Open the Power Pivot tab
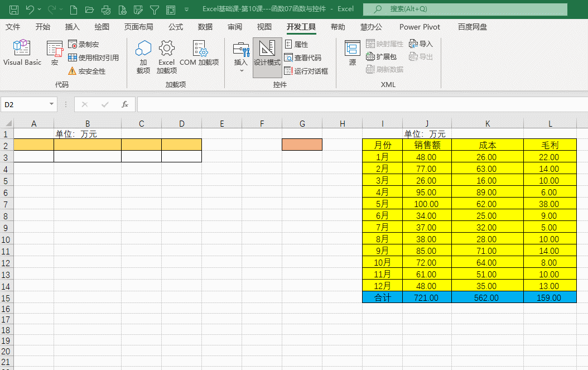This screenshot has height=370, width=588. point(420,27)
